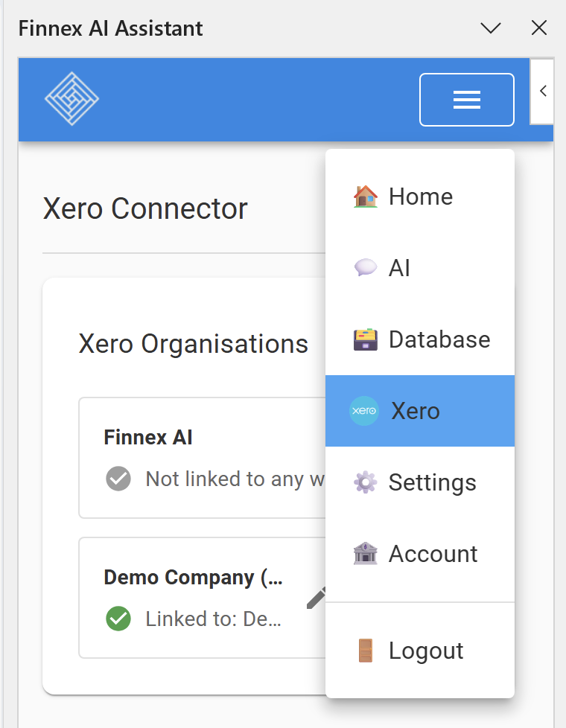This screenshot has height=728, width=566.
Task: Click the Account bank building icon
Action: tap(365, 553)
